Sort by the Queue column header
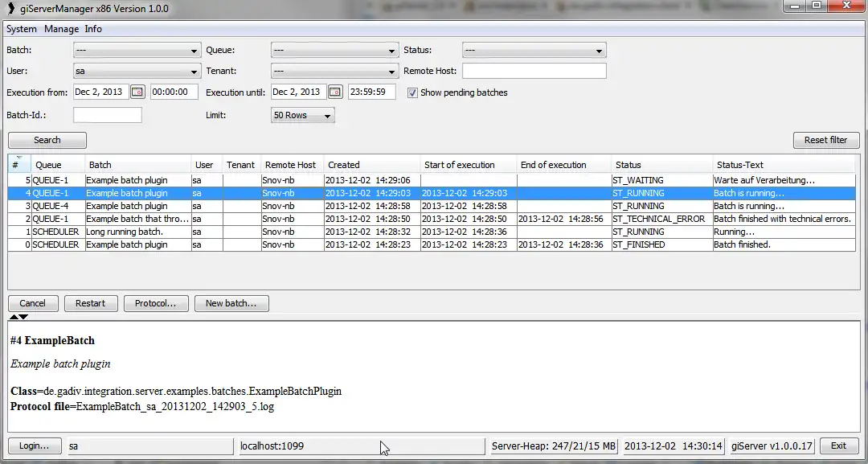 click(58, 164)
